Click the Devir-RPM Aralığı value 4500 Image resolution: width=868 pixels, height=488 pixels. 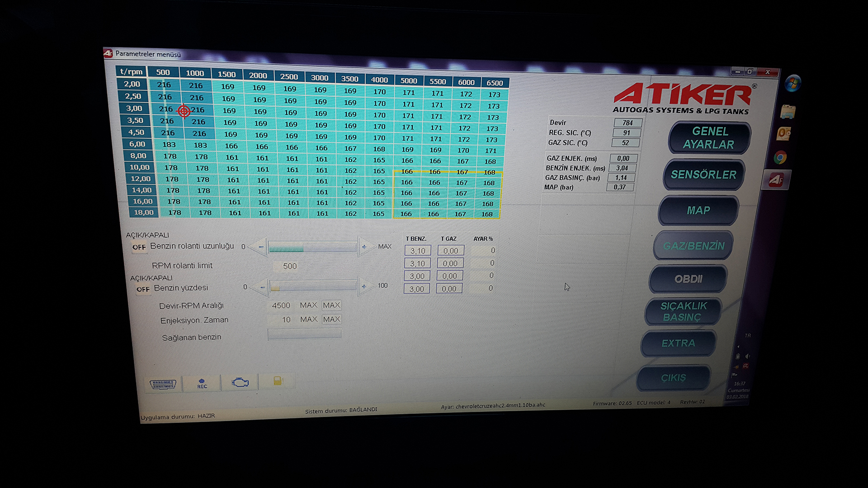tap(280, 306)
